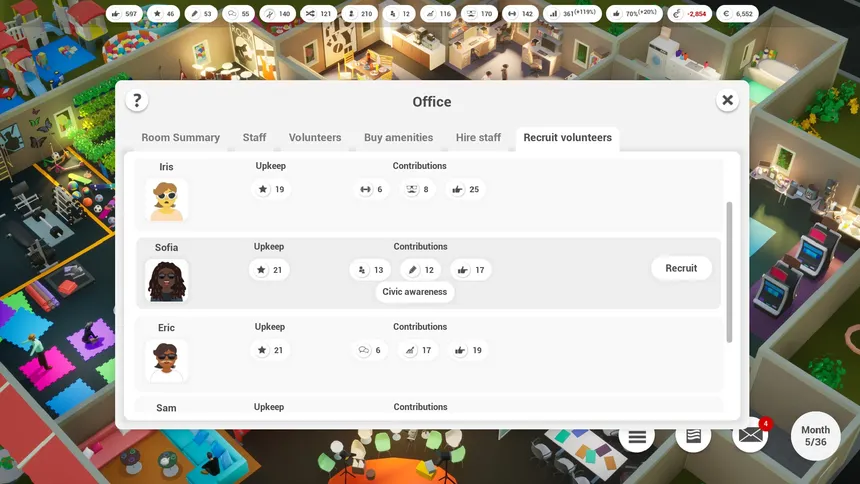Close the Office panel
The width and height of the screenshot is (860, 484).
click(x=727, y=100)
